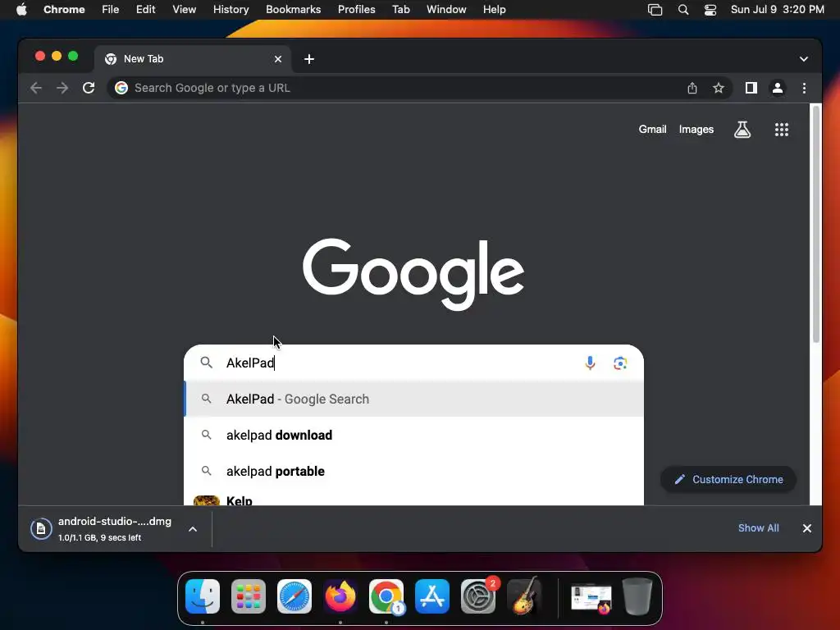
Task: Open the Gmail link
Action: [652, 129]
